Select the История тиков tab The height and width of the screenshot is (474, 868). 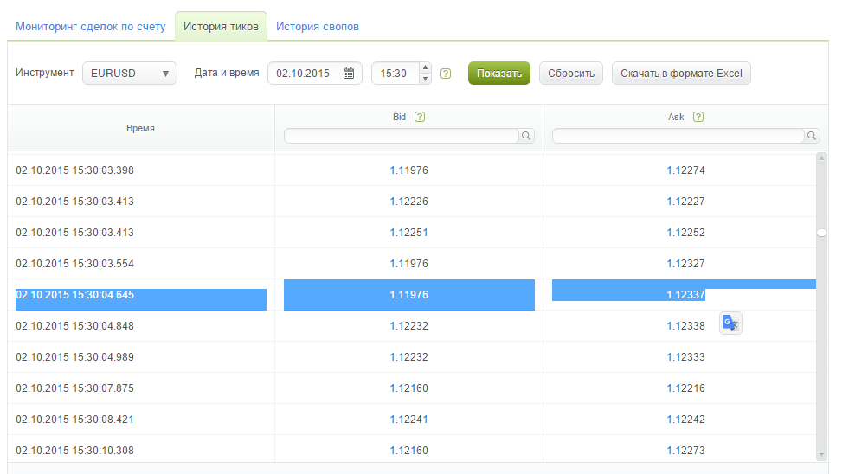pos(221,27)
